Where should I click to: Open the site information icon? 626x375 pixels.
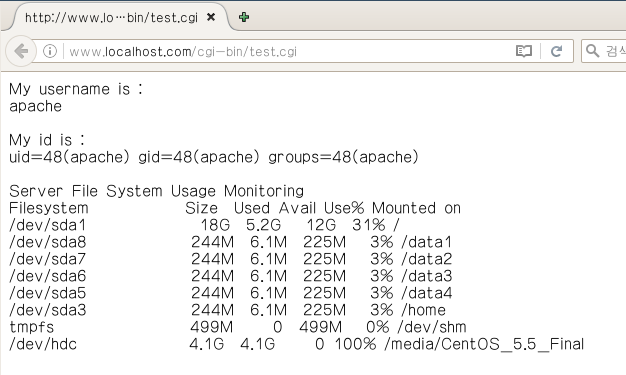[x=50, y=51]
